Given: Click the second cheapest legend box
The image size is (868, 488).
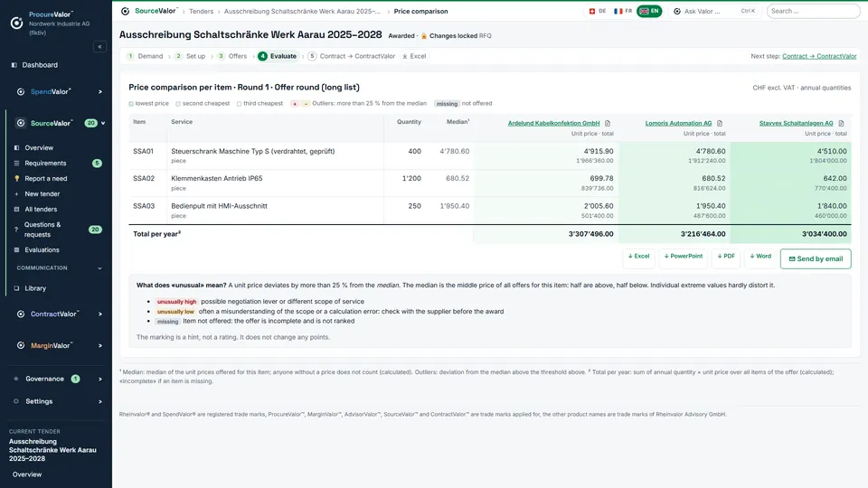Looking at the screenshot, I should point(178,103).
